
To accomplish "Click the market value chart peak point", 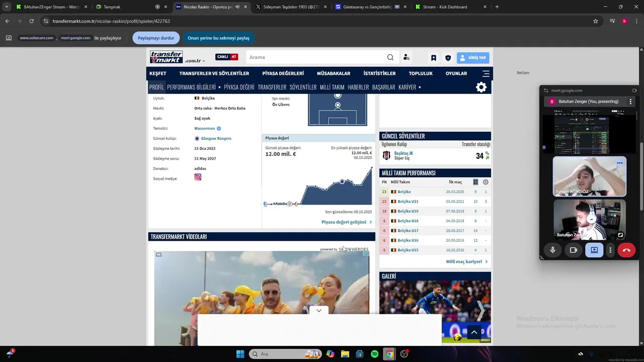I will (x=372, y=167).
